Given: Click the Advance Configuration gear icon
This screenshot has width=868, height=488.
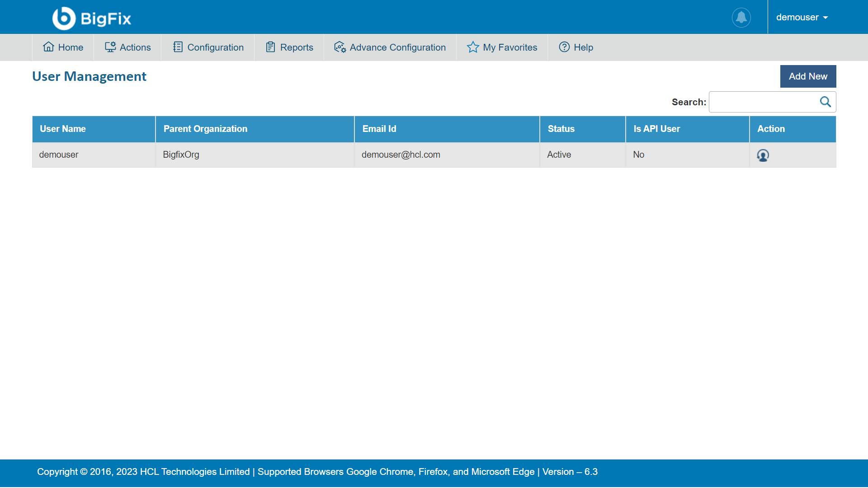Looking at the screenshot, I should point(340,47).
